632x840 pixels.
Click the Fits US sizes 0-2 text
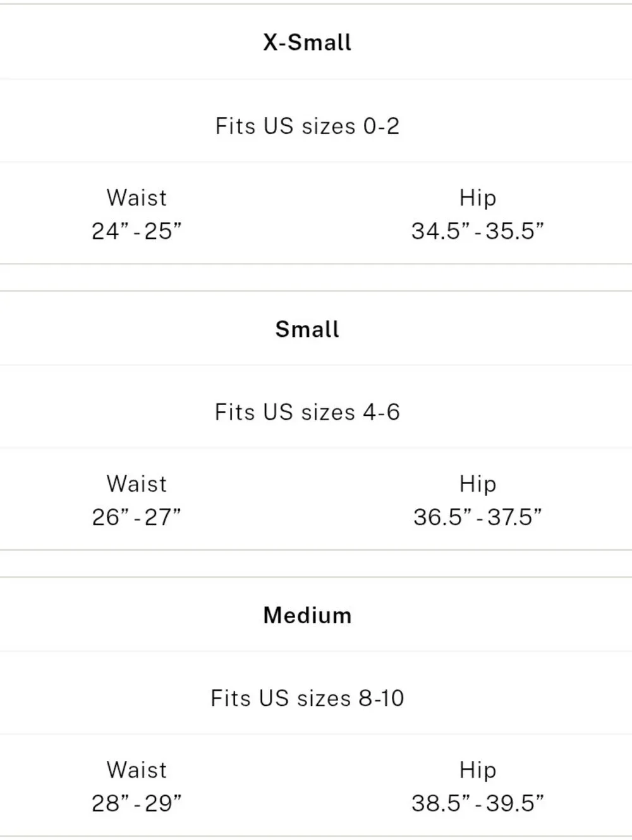[307, 126]
